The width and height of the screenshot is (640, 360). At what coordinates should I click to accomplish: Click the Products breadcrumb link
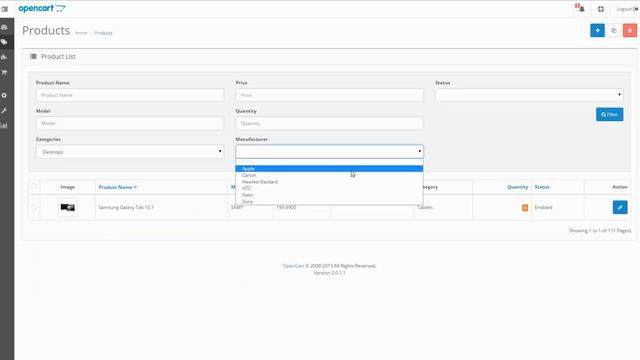pyautogui.click(x=104, y=33)
